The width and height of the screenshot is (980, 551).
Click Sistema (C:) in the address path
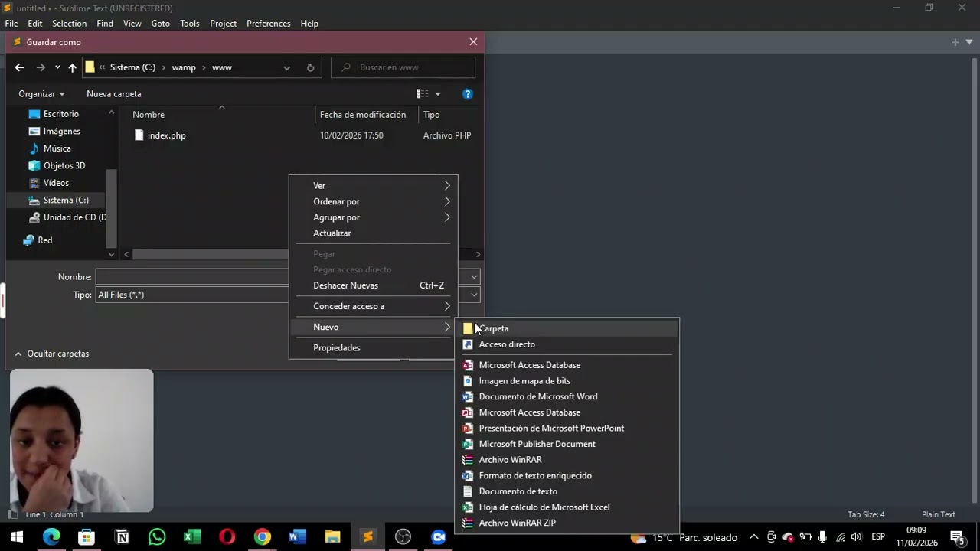point(132,67)
